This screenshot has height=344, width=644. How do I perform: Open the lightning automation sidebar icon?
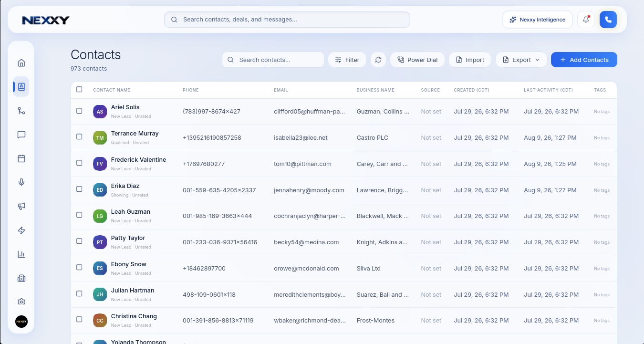pyautogui.click(x=21, y=230)
